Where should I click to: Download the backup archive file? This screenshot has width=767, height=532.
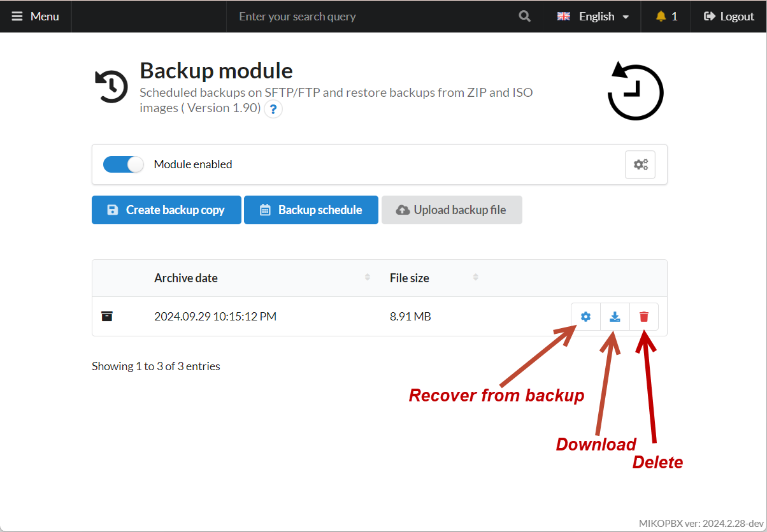[x=615, y=317]
